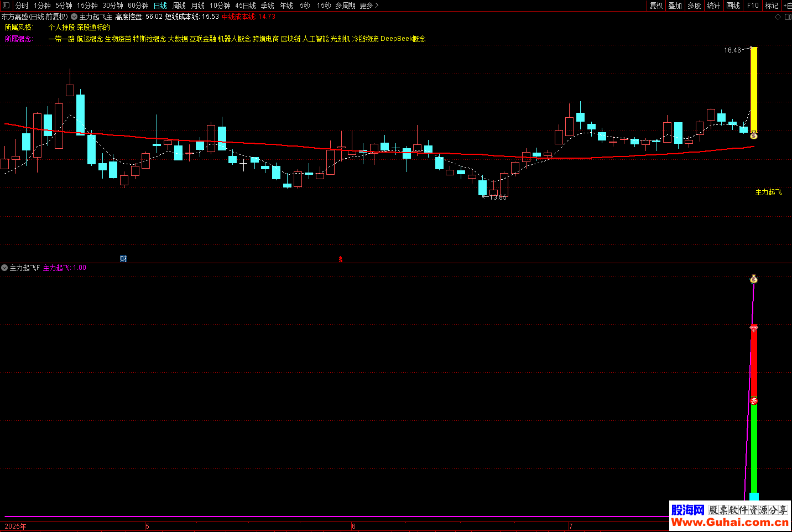Switch to 30分钟 period tab
The width and height of the screenshot is (792, 532).
point(113,6)
